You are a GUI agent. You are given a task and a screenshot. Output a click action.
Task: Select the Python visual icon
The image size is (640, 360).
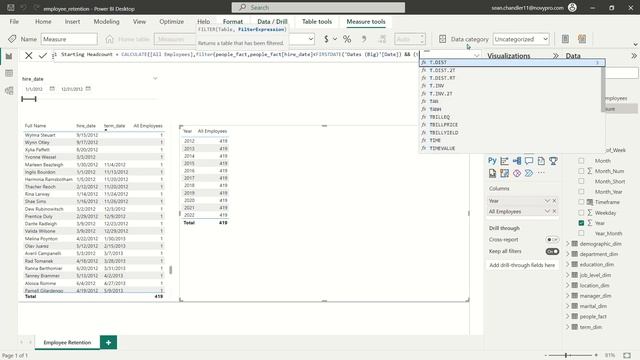click(x=492, y=161)
